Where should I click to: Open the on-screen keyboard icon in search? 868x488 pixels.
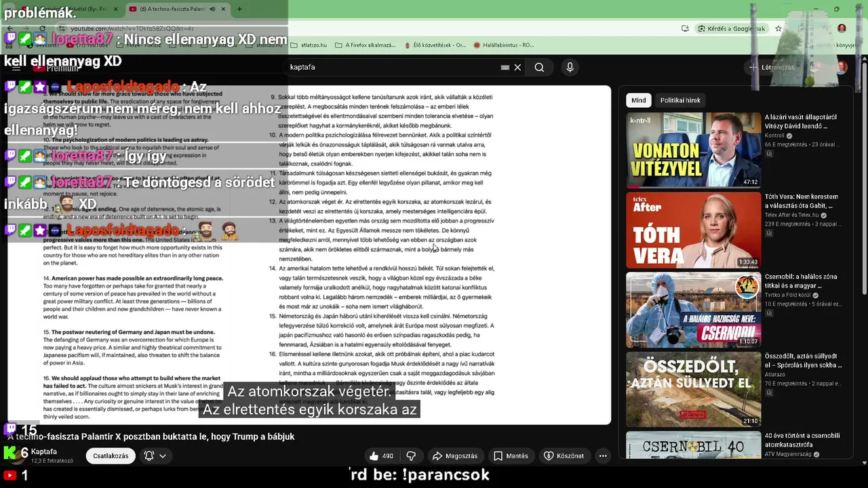[x=505, y=67]
